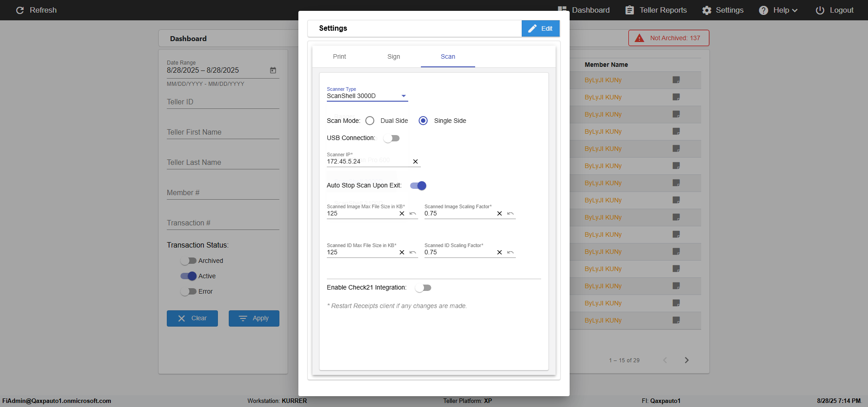Enable Check21 Integration toggle

click(423, 288)
